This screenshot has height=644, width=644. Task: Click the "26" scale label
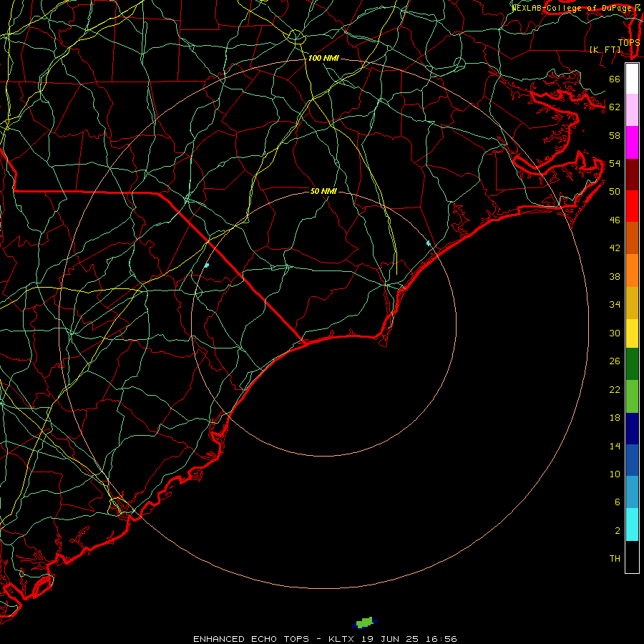tap(615, 361)
